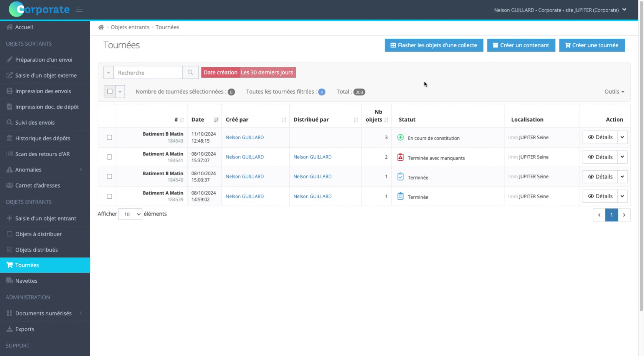Click status icon for tournée 184539
Screen dimensions: 644x356
[x=400, y=196]
